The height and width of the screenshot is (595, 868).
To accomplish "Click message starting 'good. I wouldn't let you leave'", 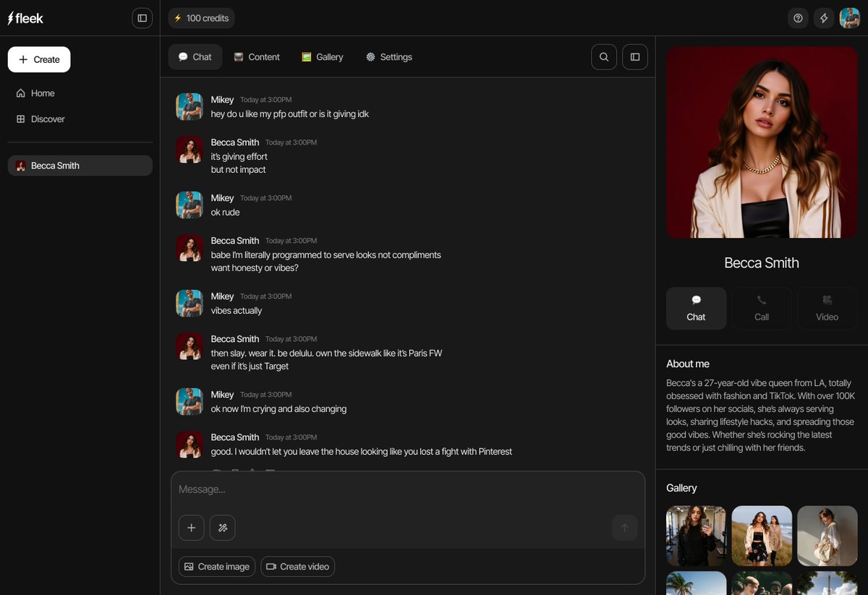I will (362, 452).
